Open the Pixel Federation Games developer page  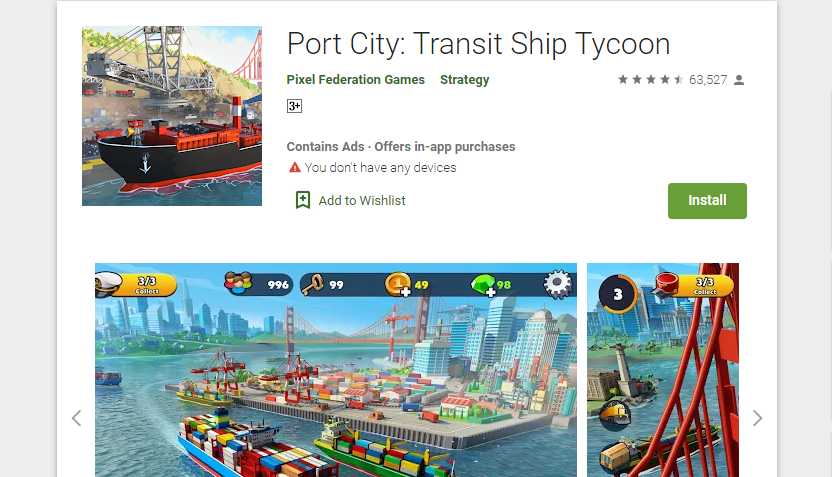(356, 80)
